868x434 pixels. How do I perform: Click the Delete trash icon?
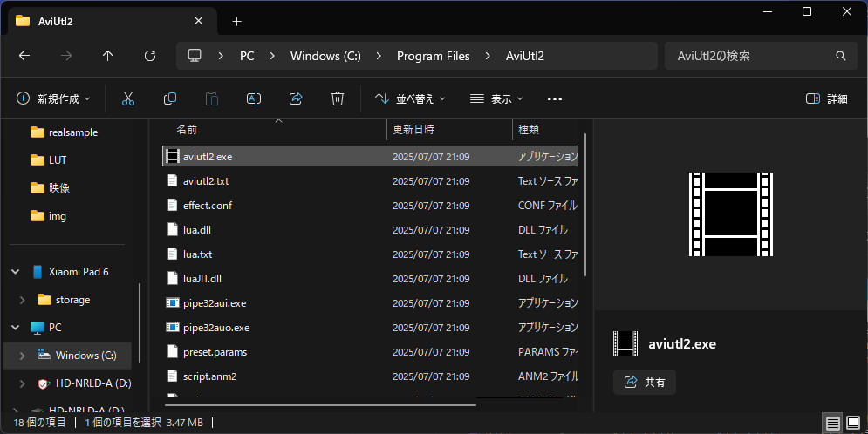pos(337,99)
